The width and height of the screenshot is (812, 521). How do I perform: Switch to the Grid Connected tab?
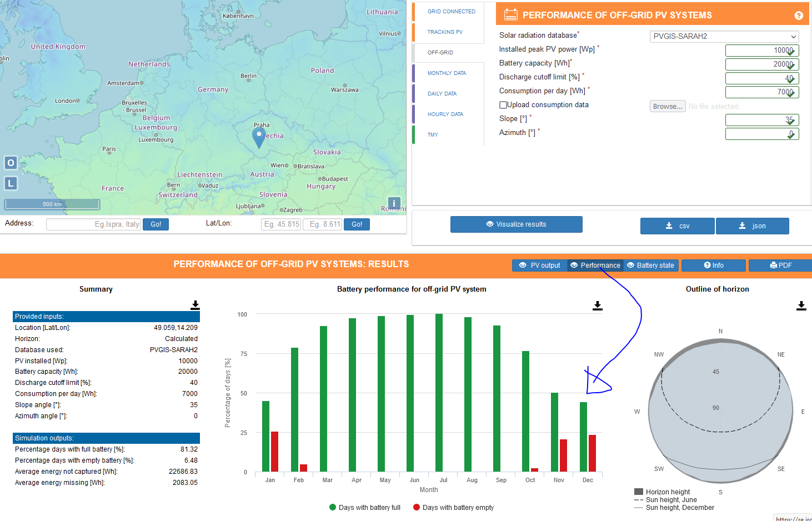pyautogui.click(x=451, y=12)
